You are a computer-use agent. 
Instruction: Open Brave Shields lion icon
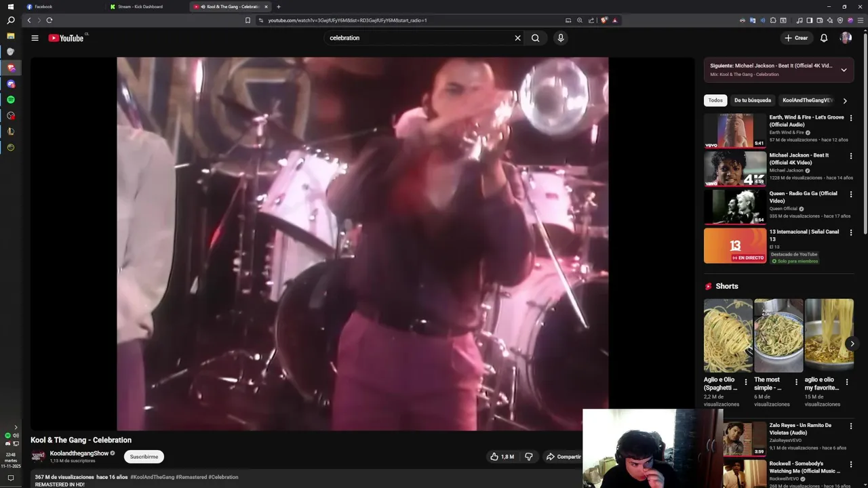tap(604, 20)
